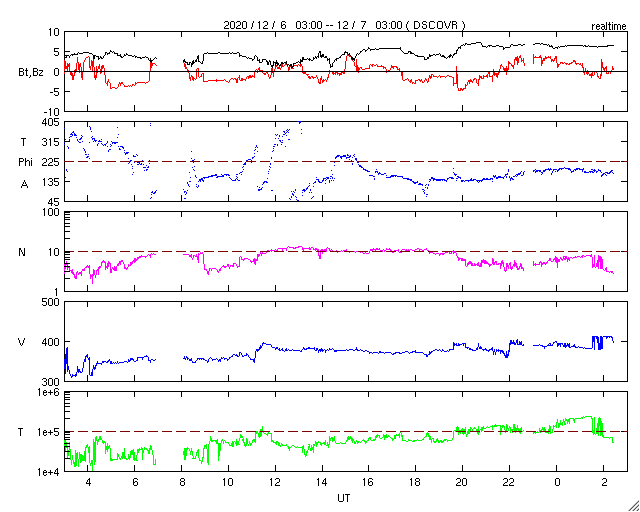Select the "6" hour tick on the UT axis
The width and height of the screenshot is (640, 512).
pyautogui.click(x=135, y=483)
